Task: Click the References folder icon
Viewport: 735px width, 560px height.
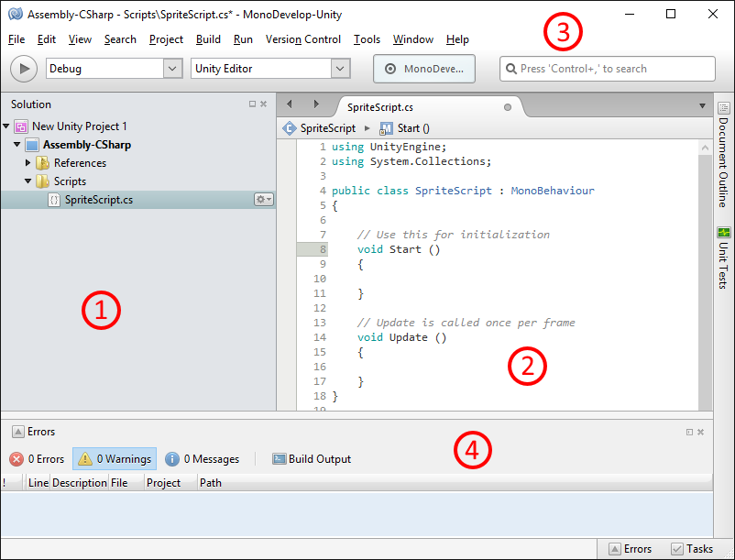Action: pos(43,163)
